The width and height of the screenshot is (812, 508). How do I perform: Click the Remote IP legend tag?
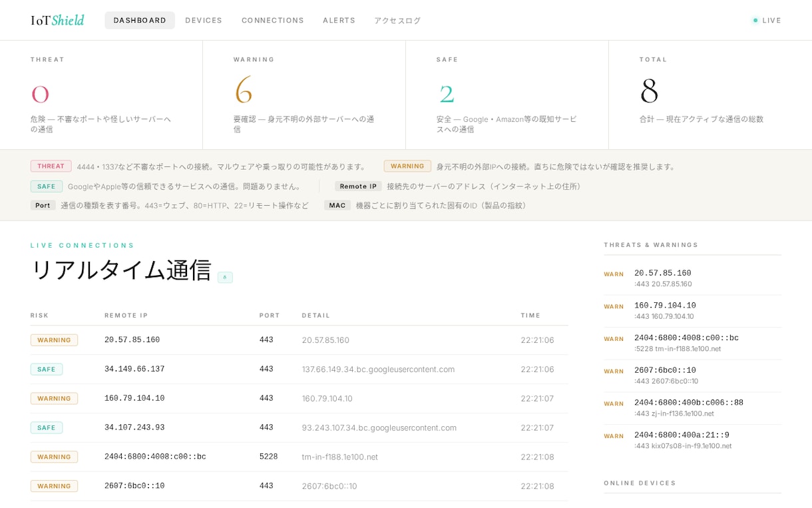pyautogui.click(x=358, y=186)
